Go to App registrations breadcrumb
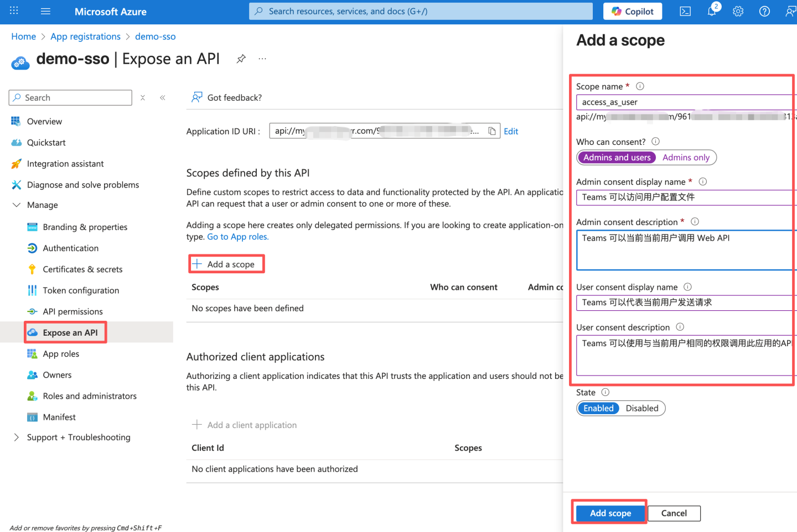This screenshot has width=797, height=532. point(85,36)
